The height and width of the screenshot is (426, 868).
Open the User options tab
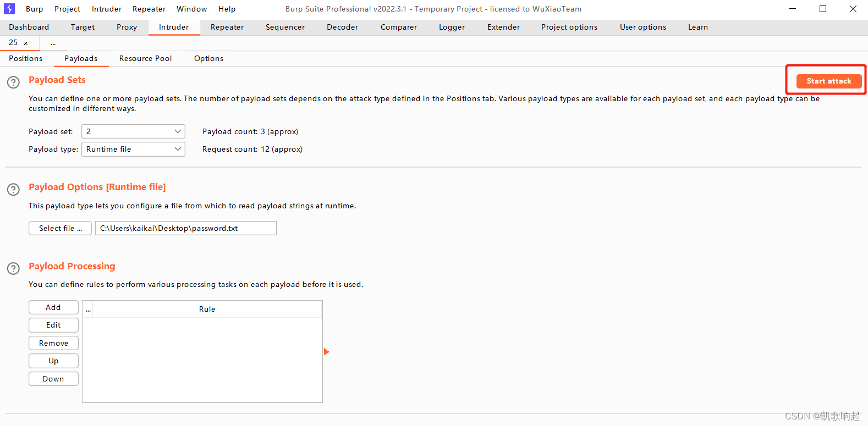click(x=643, y=27)
